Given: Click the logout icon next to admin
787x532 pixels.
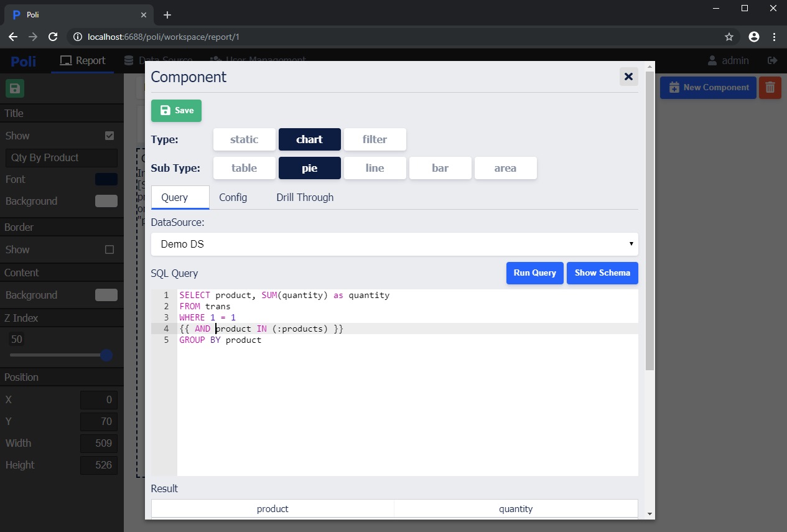Looking at the screenshot, I should pos(773,60).
